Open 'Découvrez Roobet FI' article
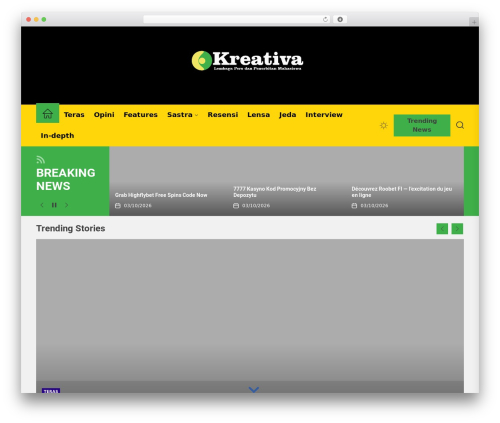This screenshot has width=500, height=423. point(402,192)
